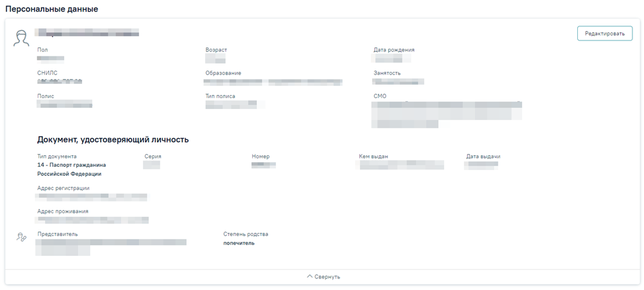The image size is (644, 290).
Task: Click the Полис field label
Action: [x=46, y=96]
